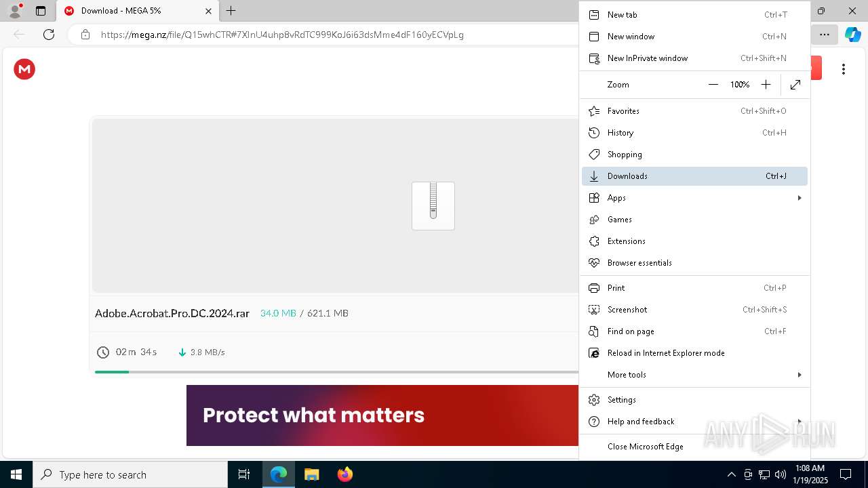This screenshot has height=488, width=868.
Task: Enter full screen via the zoom expand icon
Action: 795,85
